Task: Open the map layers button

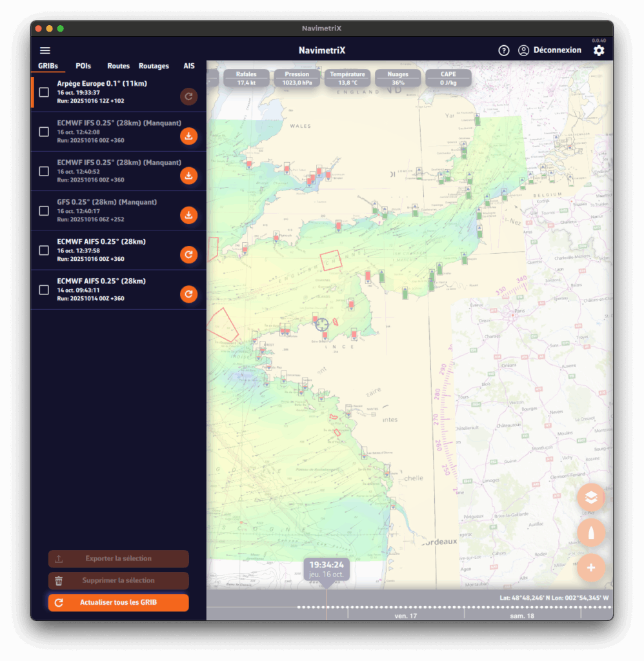Action: [590, 497]
